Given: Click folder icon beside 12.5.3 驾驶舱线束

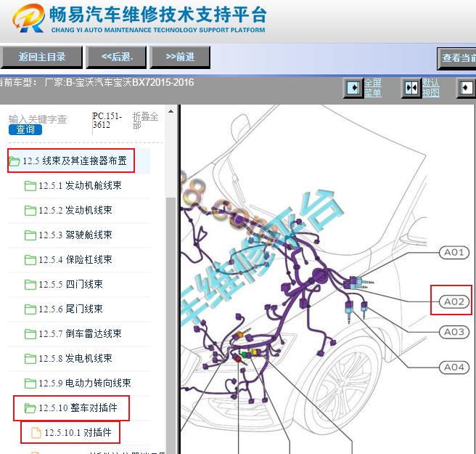Looking at the screenshot, I should [x=30, y=235].
